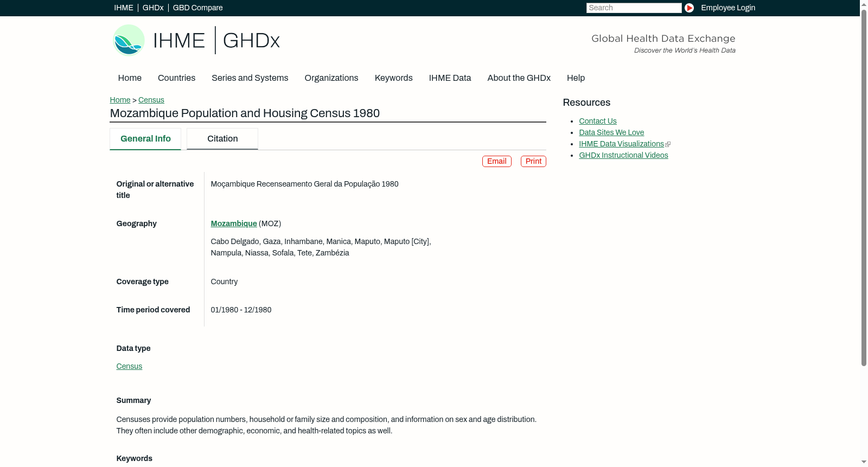
Task: Click the 'Keywords' section heading at bottom
Action: [134, 458]
